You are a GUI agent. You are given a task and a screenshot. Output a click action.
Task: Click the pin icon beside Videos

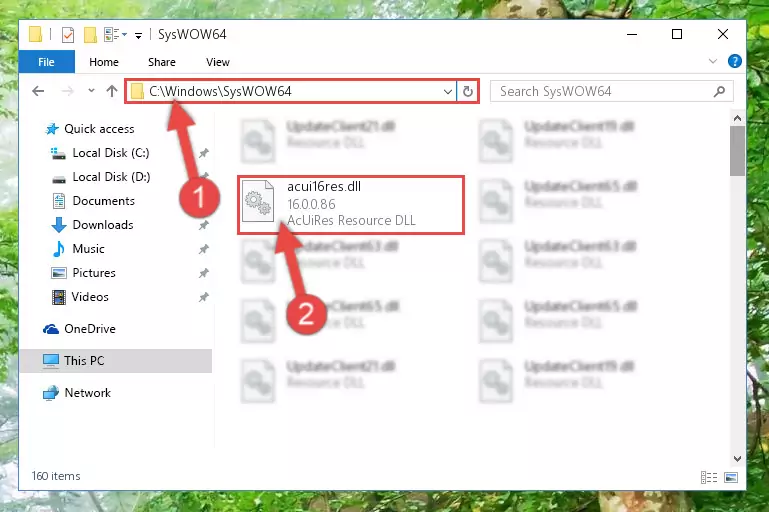(x=204, y=297)
